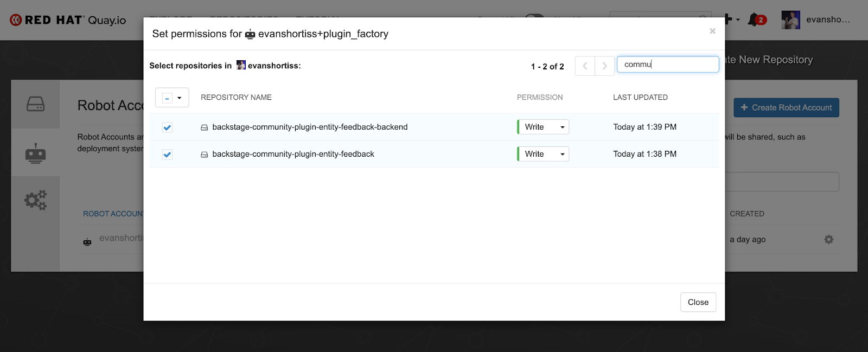Open the select-all checkbox dropdown
The width and height of the screenshot is (868, 352).
172,98
